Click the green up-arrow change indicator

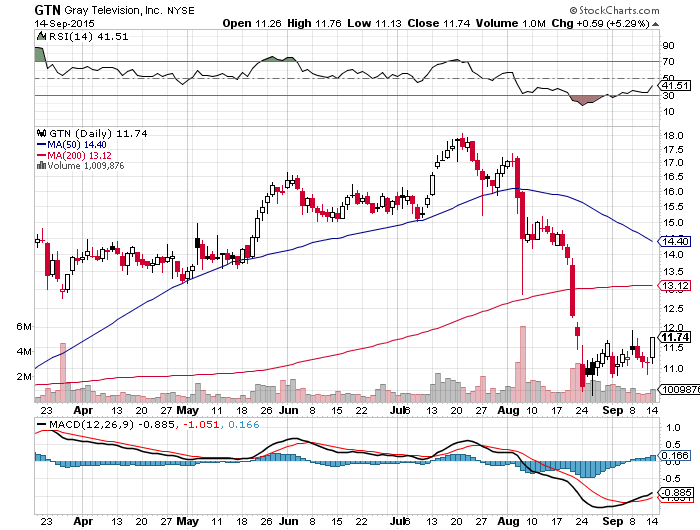(655, 24)
